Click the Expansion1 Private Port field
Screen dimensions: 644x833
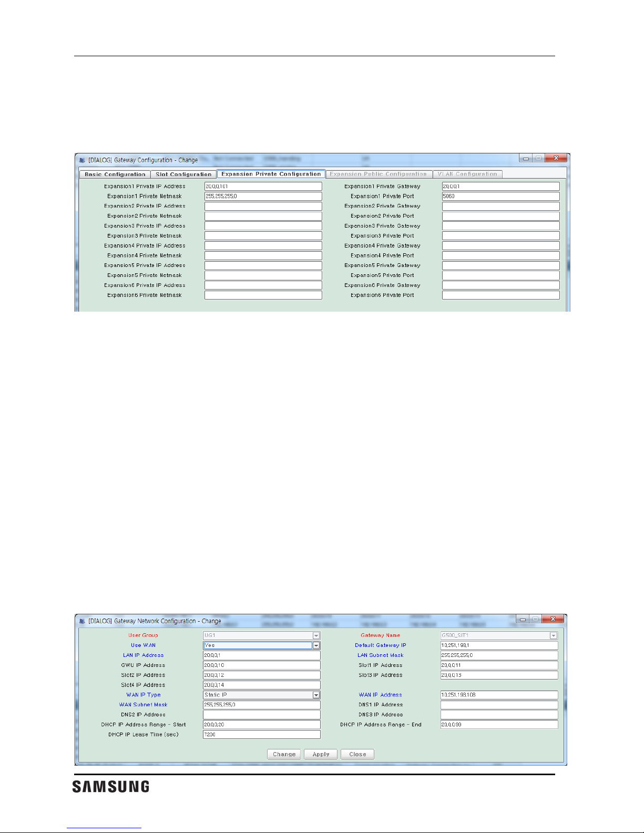[501, 197]
